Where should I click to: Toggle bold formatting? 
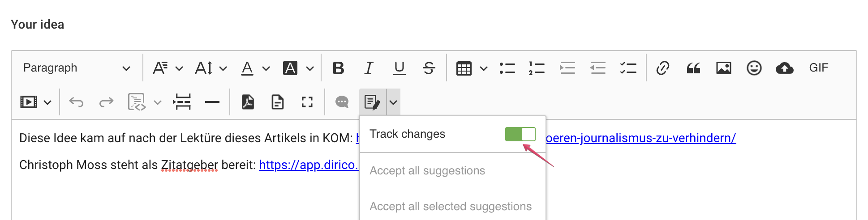(x=339, y=68)
